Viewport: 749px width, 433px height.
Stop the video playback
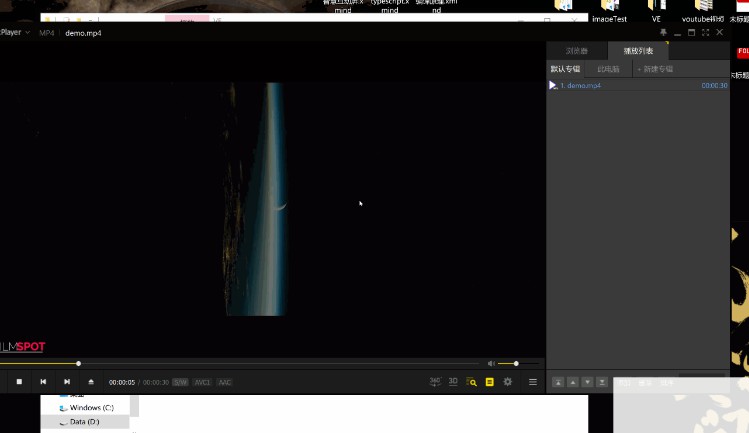point(19,381)
